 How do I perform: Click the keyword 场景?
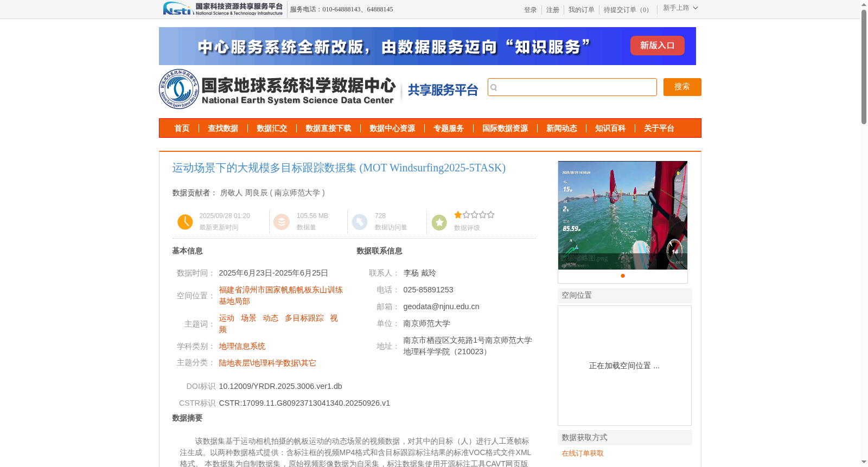[248, 318]
